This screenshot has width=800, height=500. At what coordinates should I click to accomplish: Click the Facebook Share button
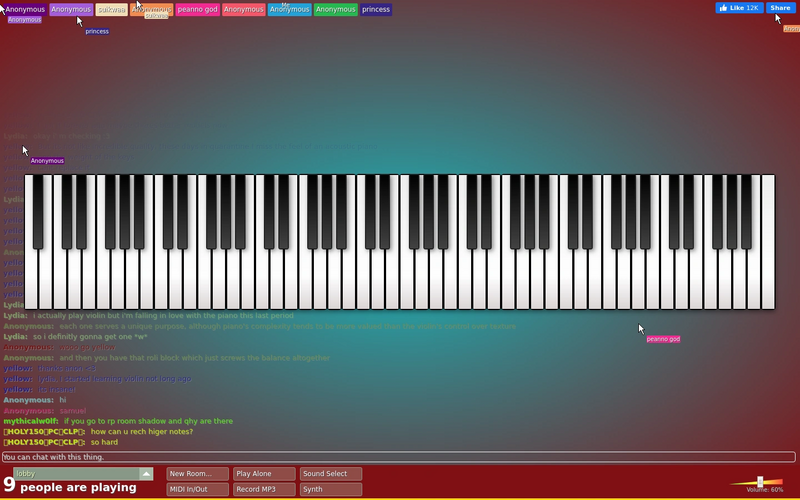click(x=781, y=8)
